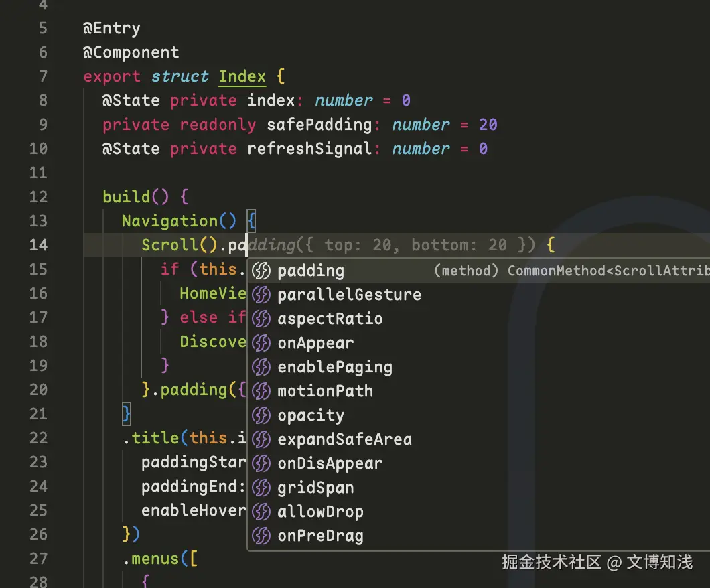This screenshot has width=710, height=588.
Task: Click 'paddingEnd:' on line 24
Action: pos(194,486)
